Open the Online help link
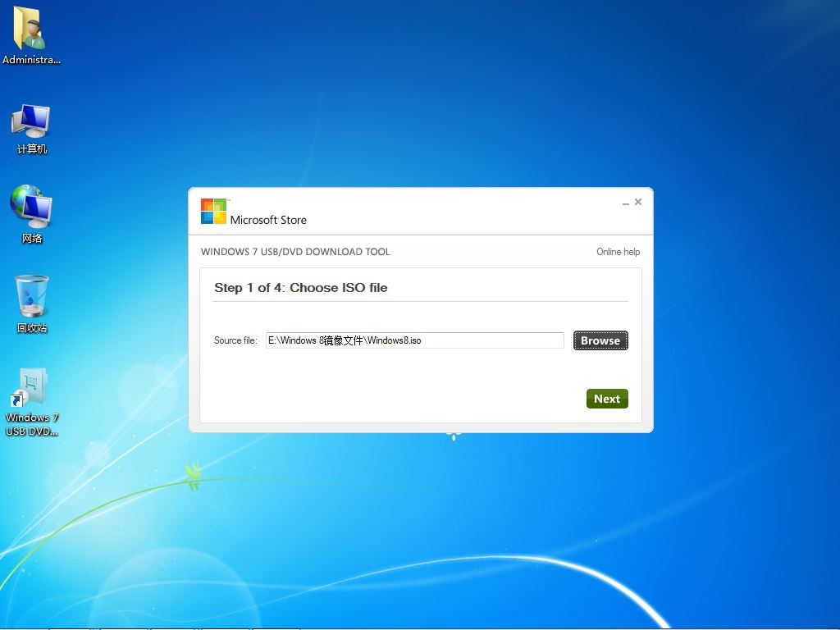Screen dimensions: 840x630 [619, 252]
